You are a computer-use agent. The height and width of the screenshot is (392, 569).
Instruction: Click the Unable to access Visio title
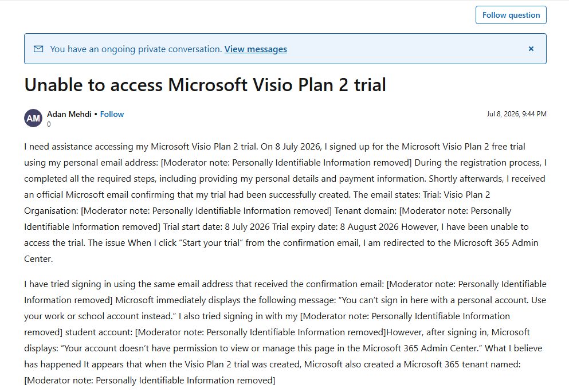click(205, 85)
